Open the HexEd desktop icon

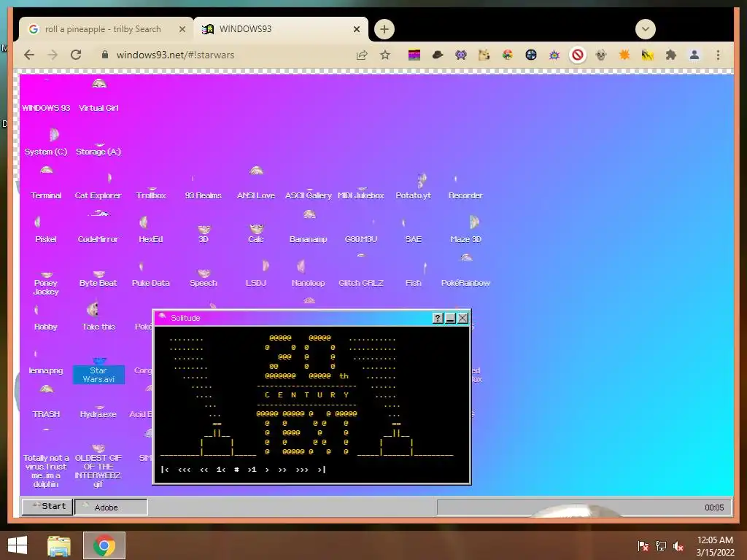click(150, 230)
